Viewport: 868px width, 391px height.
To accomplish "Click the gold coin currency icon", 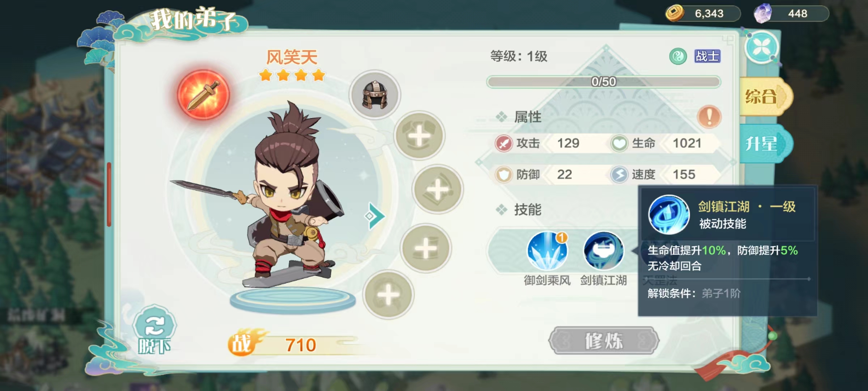I will [675, 13].
